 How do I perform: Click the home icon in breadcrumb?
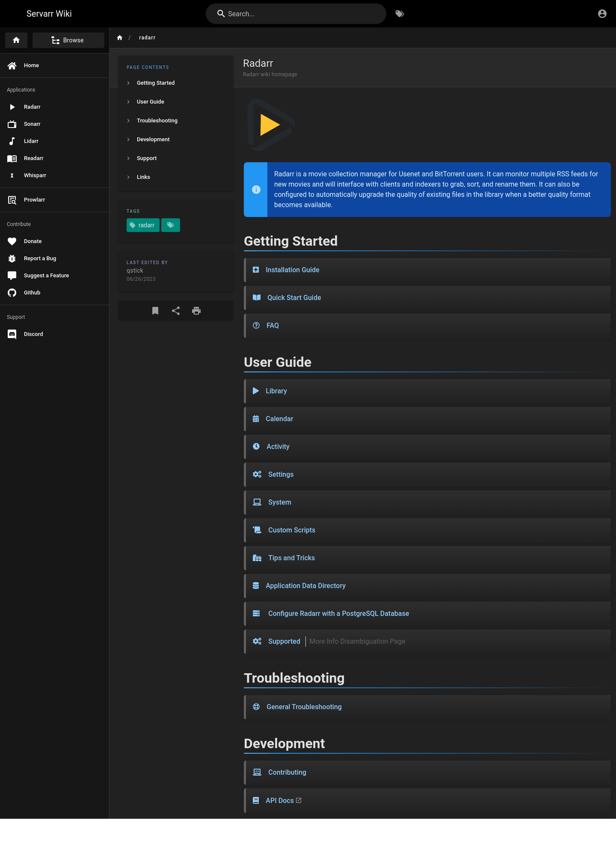point(120,38)
